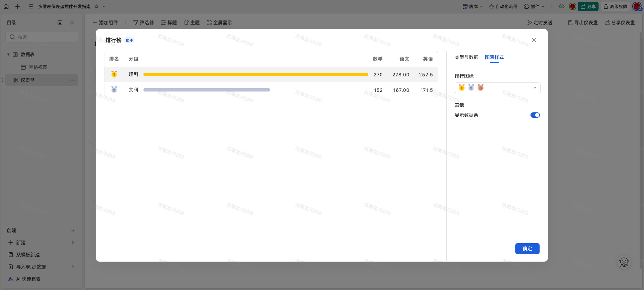Collapse the sidebar with double-chevron icon
Viewport: 644px width, 290px height.
click(x=72, y=23)
